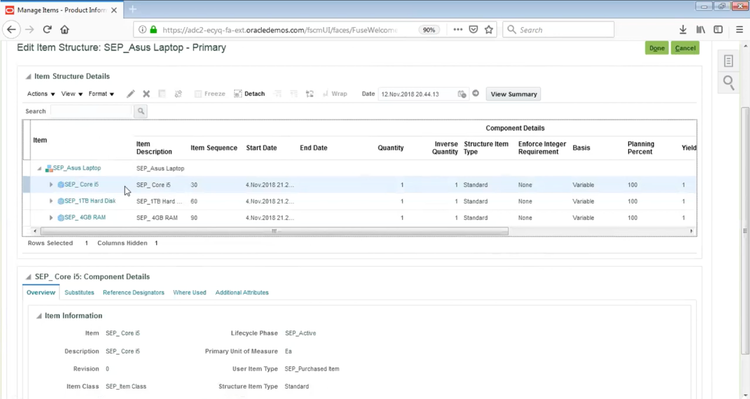750x399 pixels.
Task: Click the SEP_Core i5 component item icon
Action: pyautogui.click(x=61, y=185)
